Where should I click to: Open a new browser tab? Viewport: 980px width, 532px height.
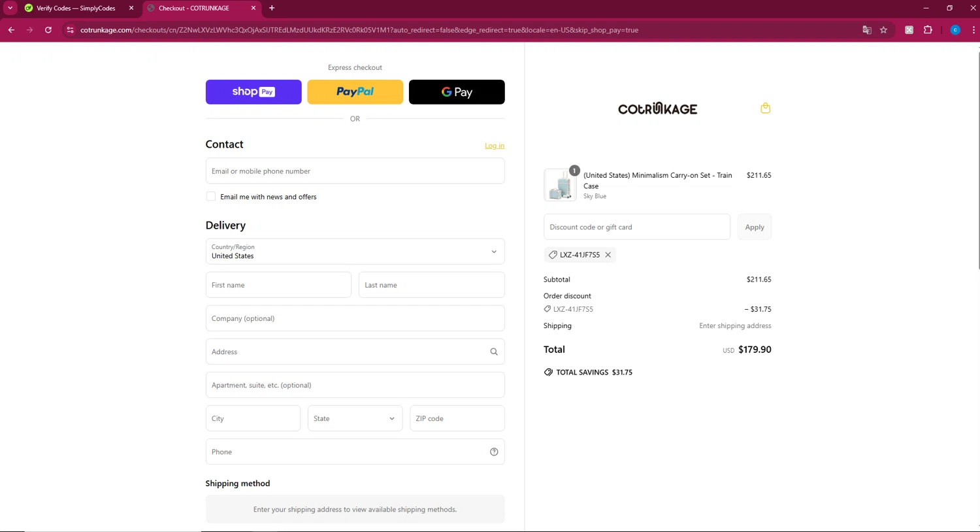tap(272, 8)
